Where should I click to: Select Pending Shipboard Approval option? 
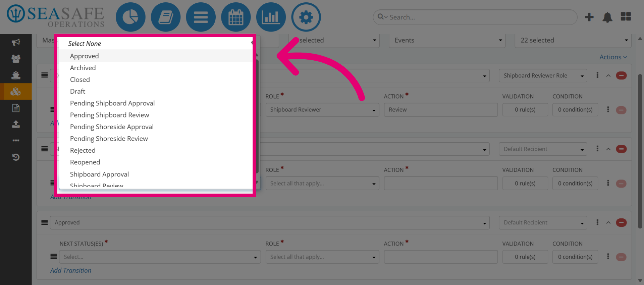pyautogui.click(x=156, y=103)
